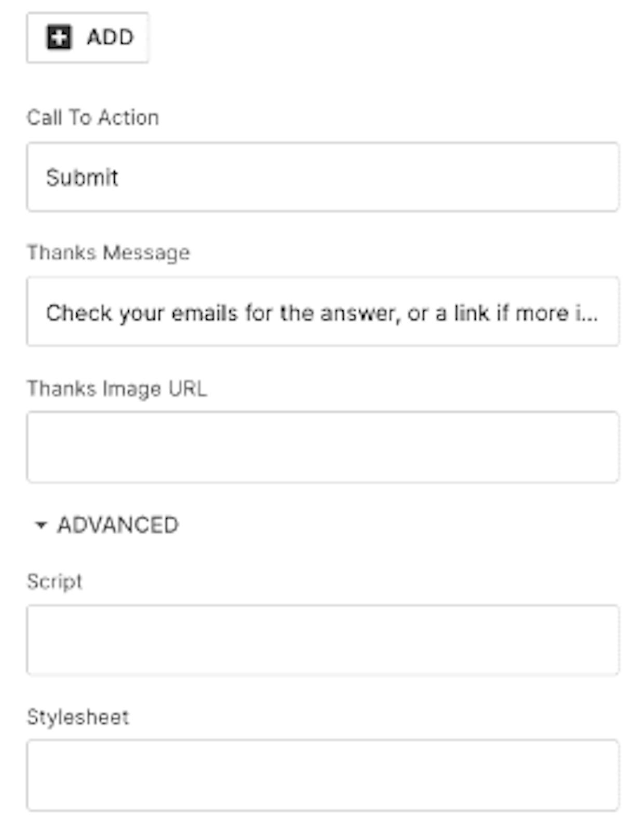Focus the Thanks Message text field
Viewport: 644px width, 819px height.
[323, 311]
